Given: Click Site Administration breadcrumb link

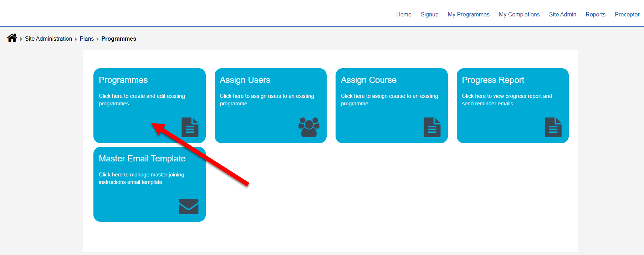Looking at the screenshot, I should (x=48, y=39).
